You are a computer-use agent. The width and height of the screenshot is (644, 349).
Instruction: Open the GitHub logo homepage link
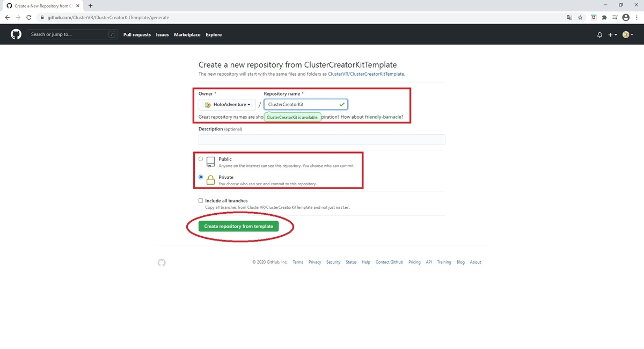16,34
